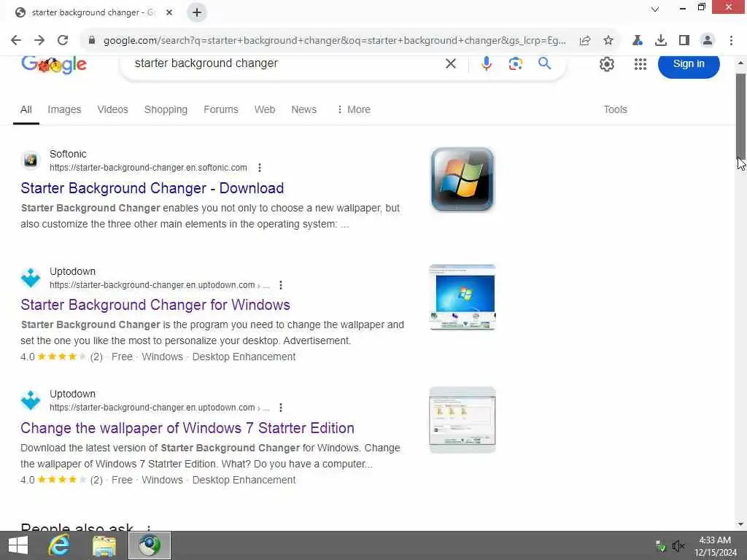Expand the More search filters
Viewport: 747px width, 560px height.
point(354,109)
